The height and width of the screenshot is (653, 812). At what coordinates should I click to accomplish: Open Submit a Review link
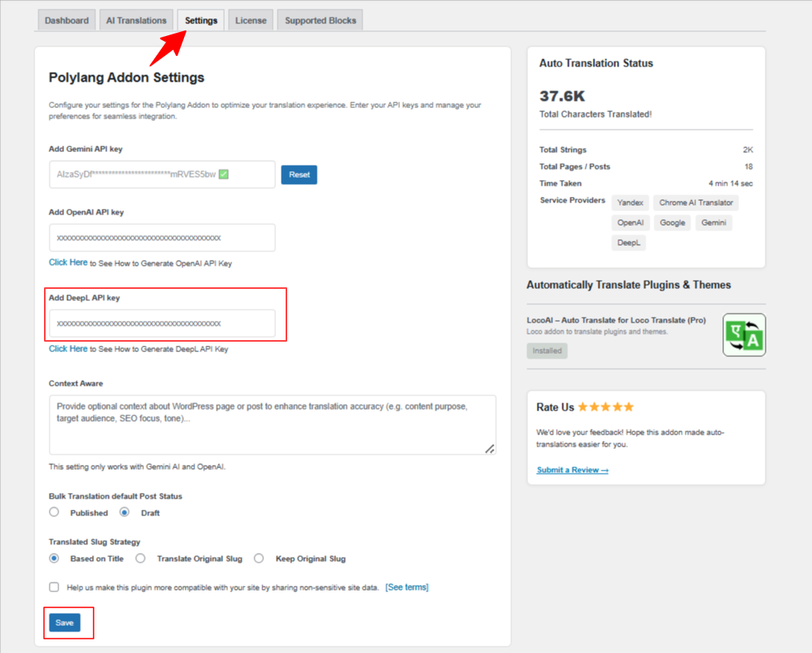tap(572, 470)
